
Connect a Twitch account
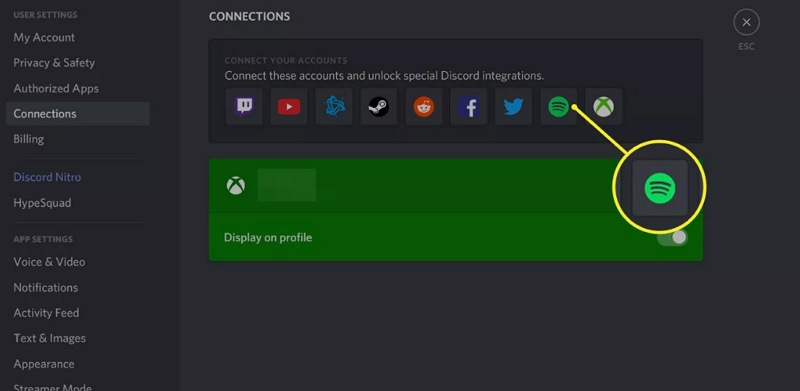point(244,107)
